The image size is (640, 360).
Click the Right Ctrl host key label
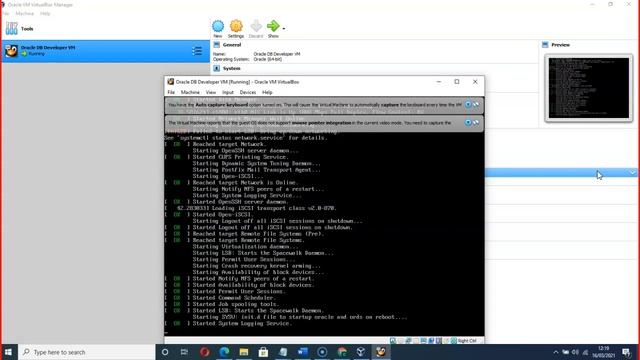(x=467, y=340)
